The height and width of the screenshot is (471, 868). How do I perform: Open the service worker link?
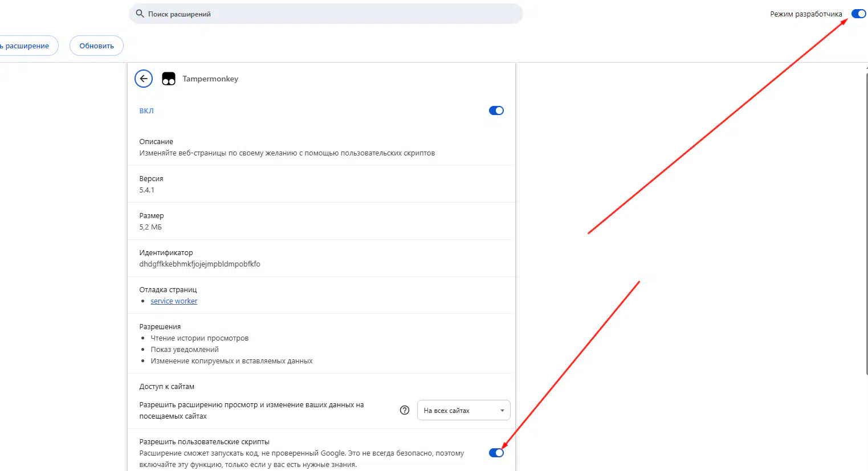click(174, 301)
